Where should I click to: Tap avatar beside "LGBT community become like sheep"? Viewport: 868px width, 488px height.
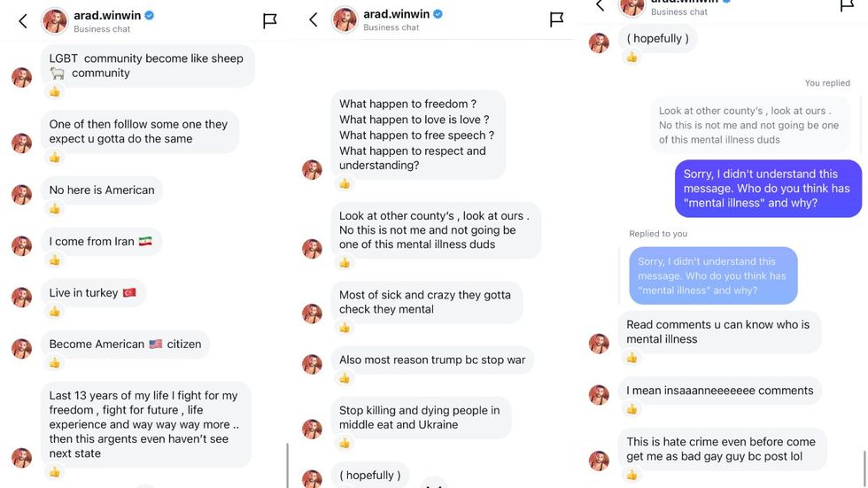22,77
